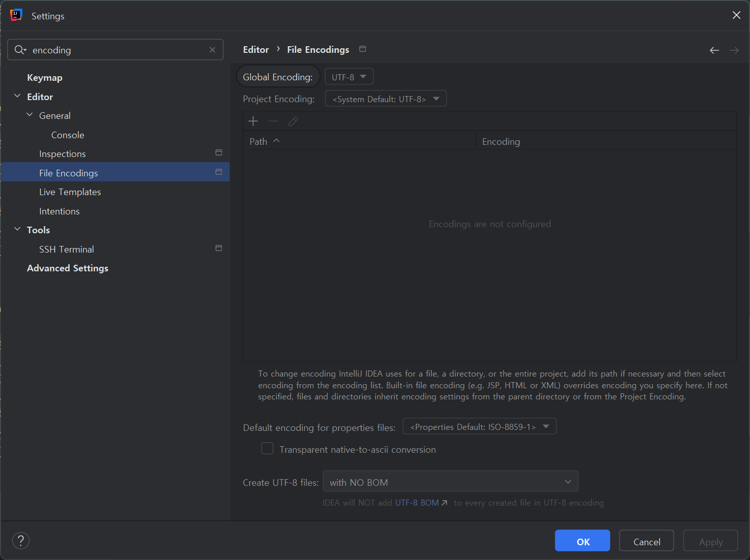Screen dimensions: 750x560
Task: Open UTF-8 BOM external link
Action: [421, 503]
